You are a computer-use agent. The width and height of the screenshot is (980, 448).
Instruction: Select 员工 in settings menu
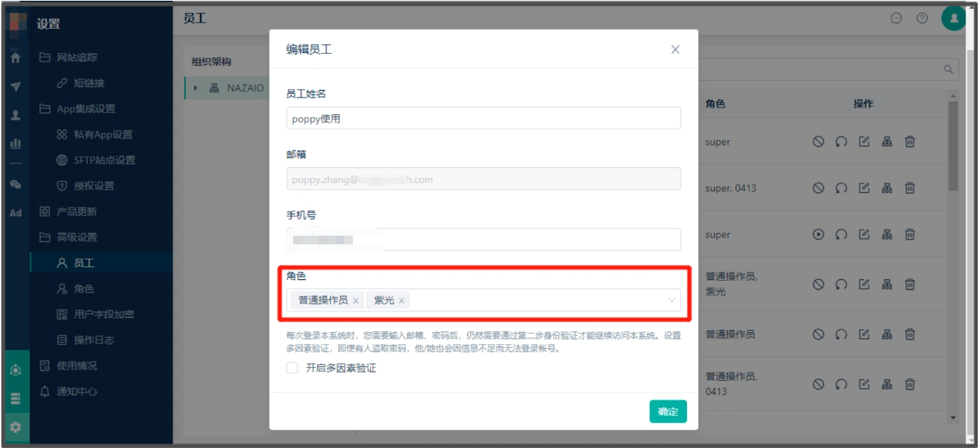84,263
